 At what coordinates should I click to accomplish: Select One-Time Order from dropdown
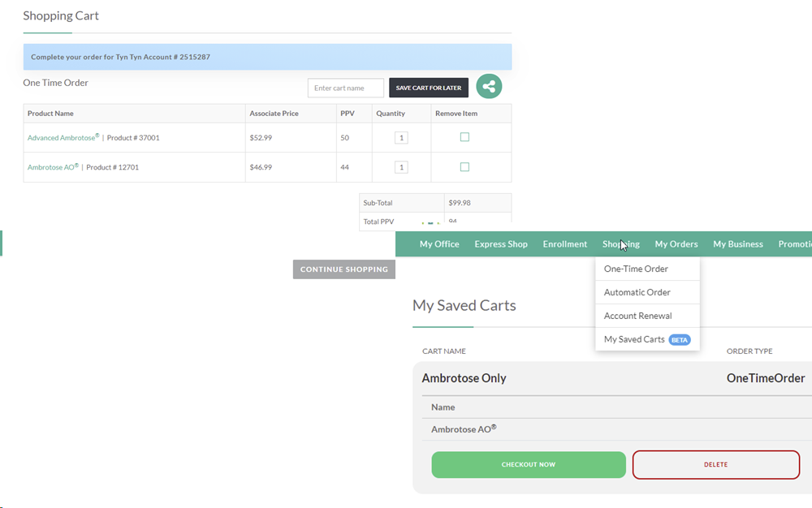point(647,269)
